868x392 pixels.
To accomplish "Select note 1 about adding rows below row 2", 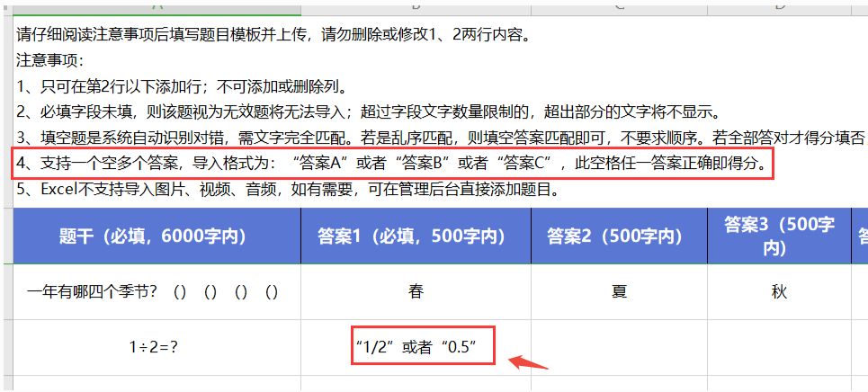I will pos(182,87).
